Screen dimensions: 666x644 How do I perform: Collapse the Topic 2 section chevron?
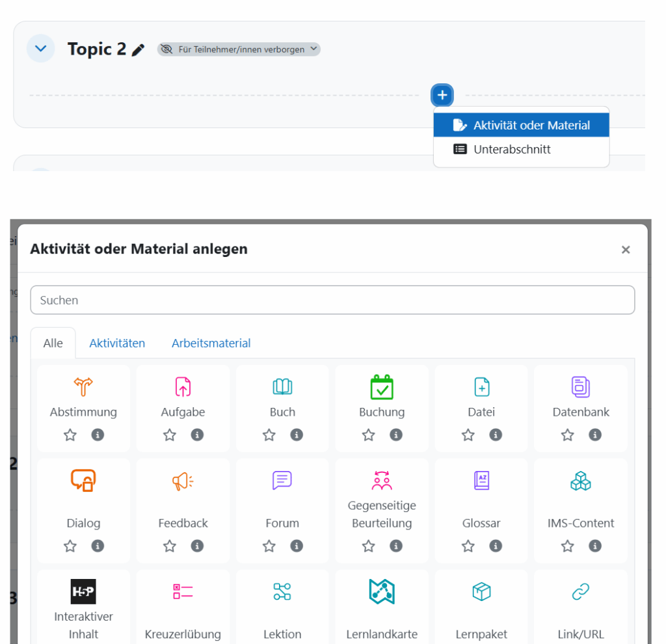(40, 49)
